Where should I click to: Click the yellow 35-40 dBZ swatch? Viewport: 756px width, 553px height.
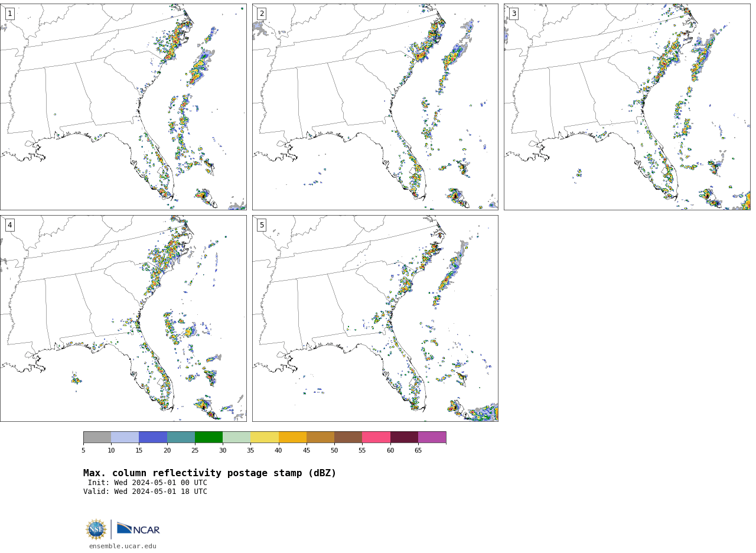[265, 437]
